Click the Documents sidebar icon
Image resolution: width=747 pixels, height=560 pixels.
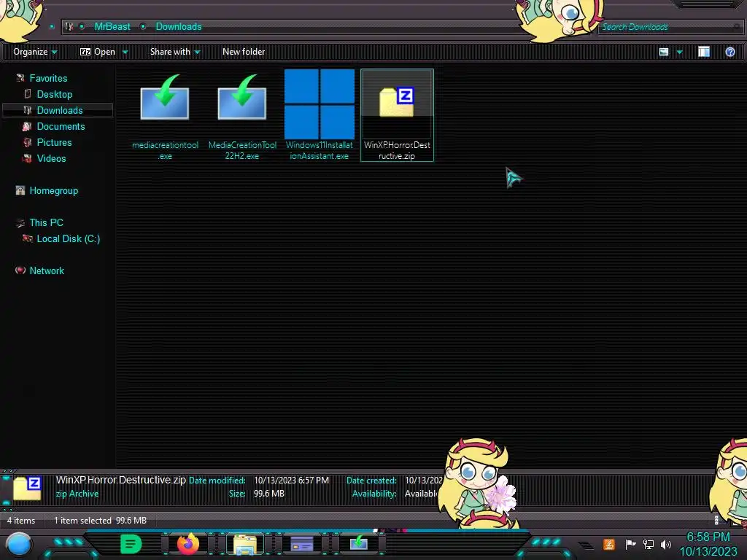tap(27, 127)
